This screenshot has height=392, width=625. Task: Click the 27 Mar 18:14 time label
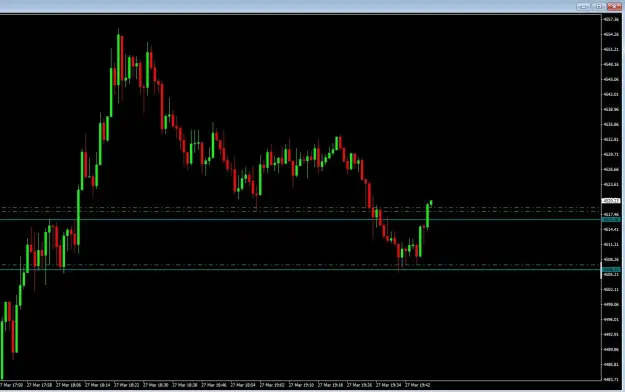98,385
